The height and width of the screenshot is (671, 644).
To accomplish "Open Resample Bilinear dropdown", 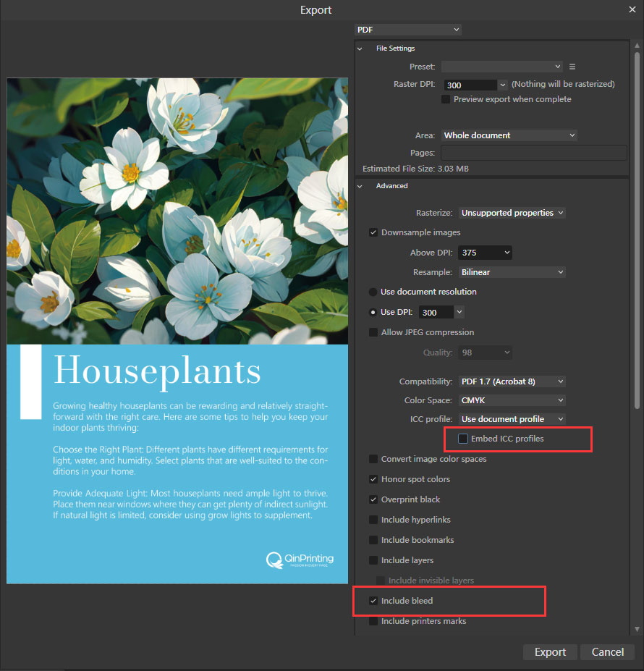I will 512,272.
